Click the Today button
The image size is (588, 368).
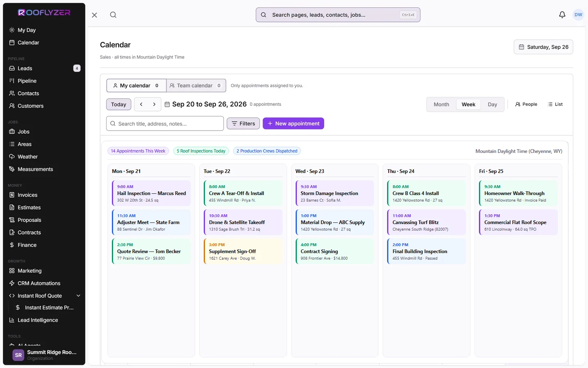pyautogui.click(x=119, y=104)
